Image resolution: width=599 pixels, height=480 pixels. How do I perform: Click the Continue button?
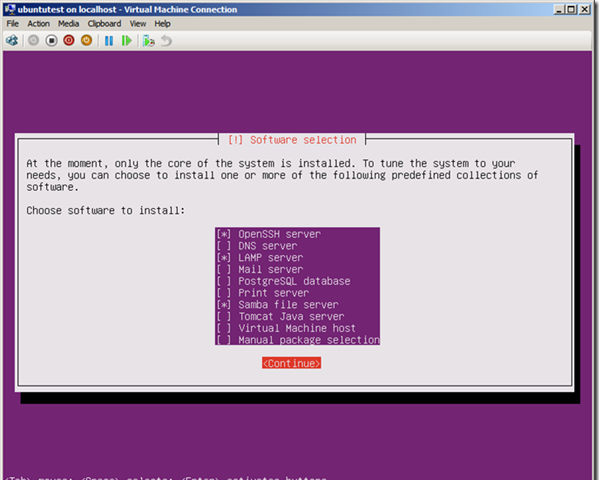[x=291, y=363]
